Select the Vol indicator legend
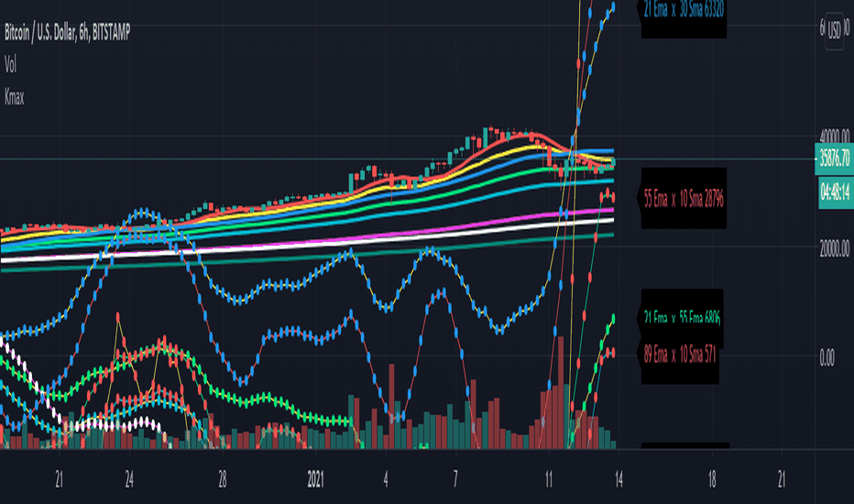Screen dimensions: 854x504 point(10,65)
